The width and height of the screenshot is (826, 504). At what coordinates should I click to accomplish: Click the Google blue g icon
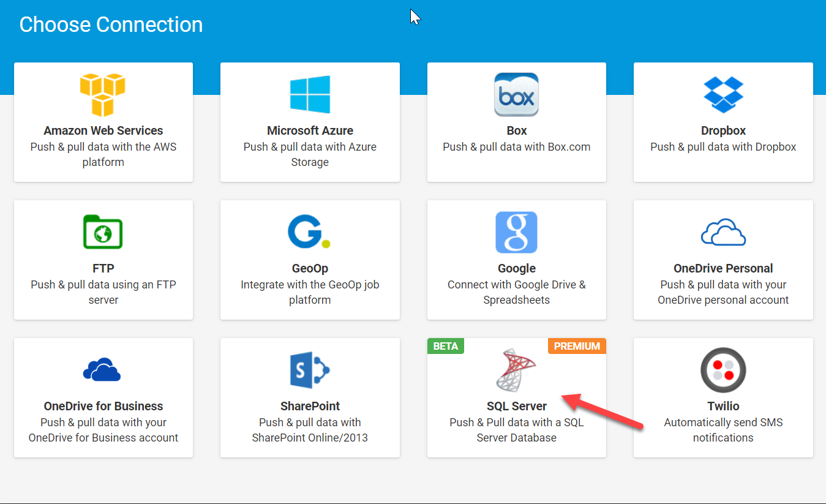[516, 232]
